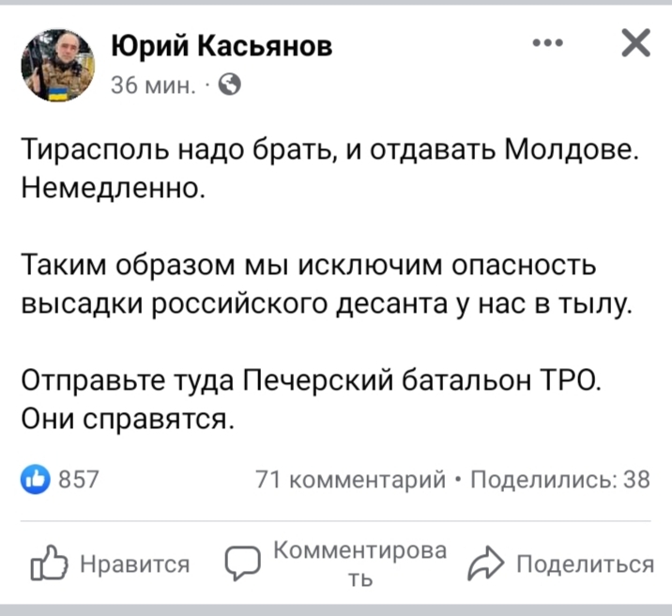Show who shared via 'Поделились: 38'
Screen dimensions: 672x616
tap(559, 480)
